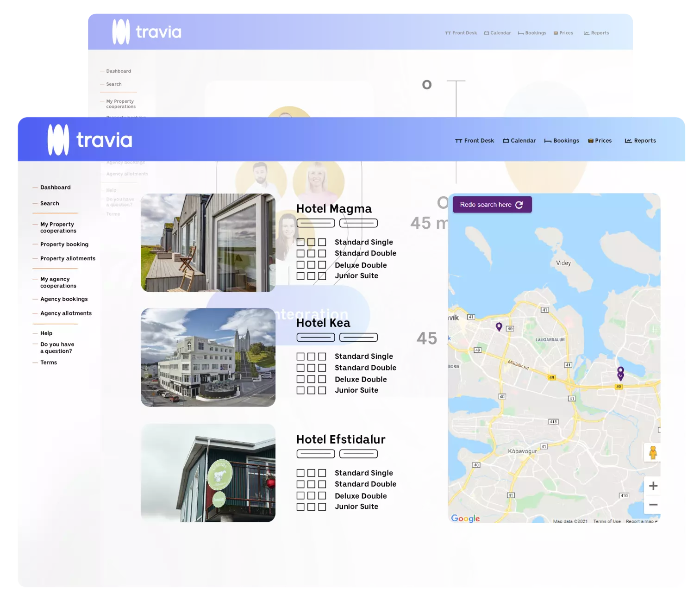Click the Hotel Efstidalur photo
The image size is (700, 601).
(208, 473)
